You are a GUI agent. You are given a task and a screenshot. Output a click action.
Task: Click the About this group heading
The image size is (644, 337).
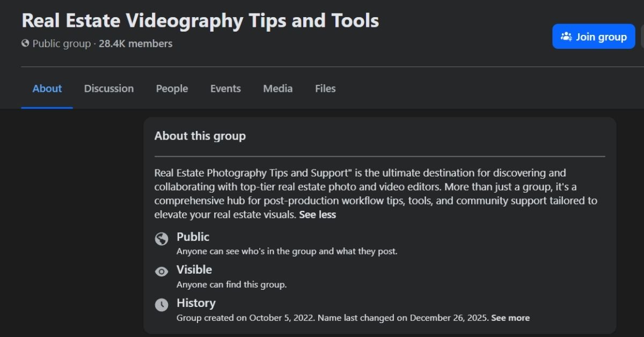(200, 136)
